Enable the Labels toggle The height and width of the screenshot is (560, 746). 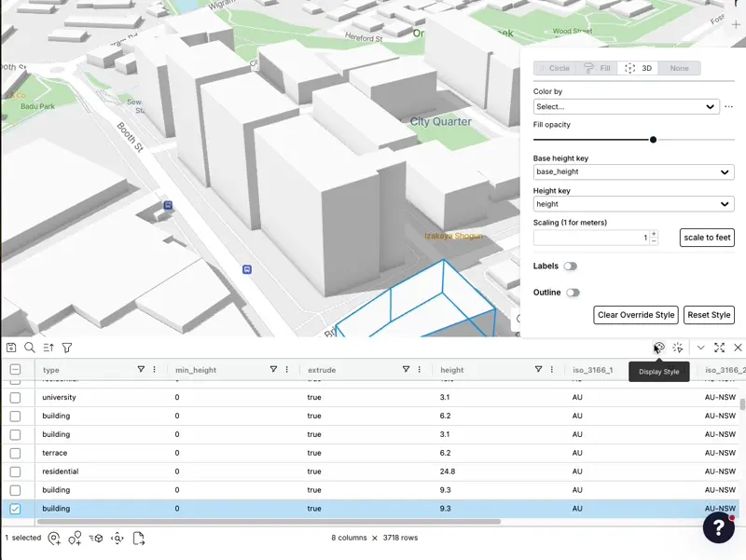point(570,266)
